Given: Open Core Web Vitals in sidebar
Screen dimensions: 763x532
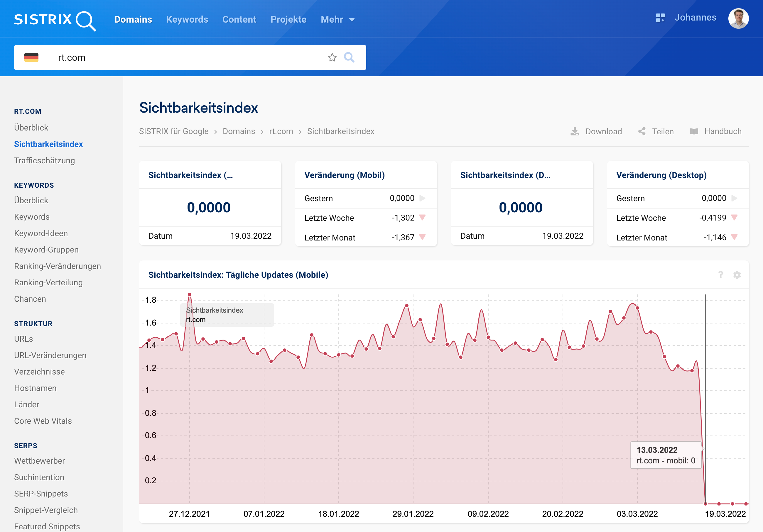Looking at the screenshot, I should [x=43, y=421].
